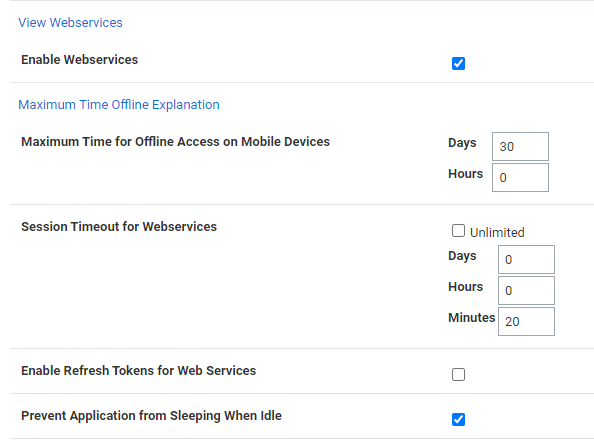Open the View Webservices link
This screenshot has height=445, width=594.
click(x=70, y=23)
